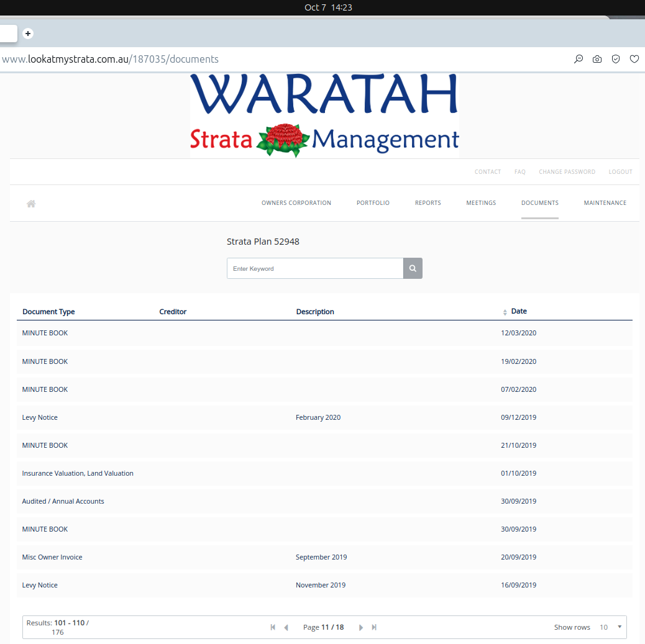Click the keyword search magnifier button
The height and width of the screenshot is (644, 645).
pyautogui.click(x=413, y=268)
